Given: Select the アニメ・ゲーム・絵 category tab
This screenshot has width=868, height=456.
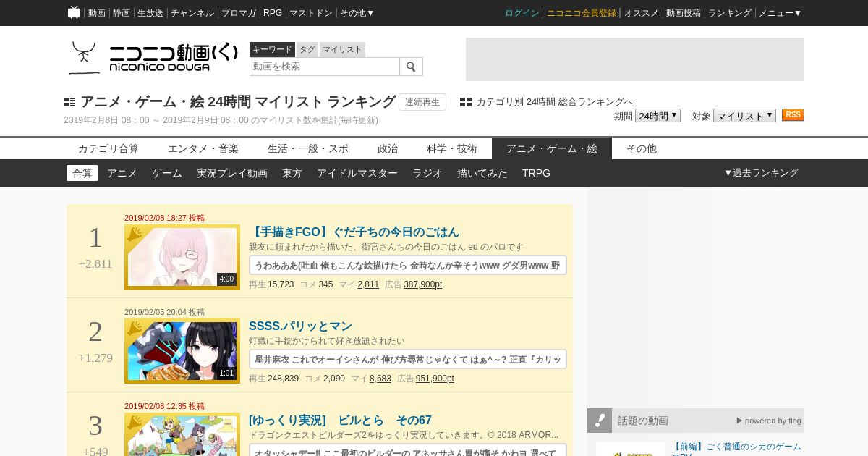Looking at the screenshot, I should 552,148.
